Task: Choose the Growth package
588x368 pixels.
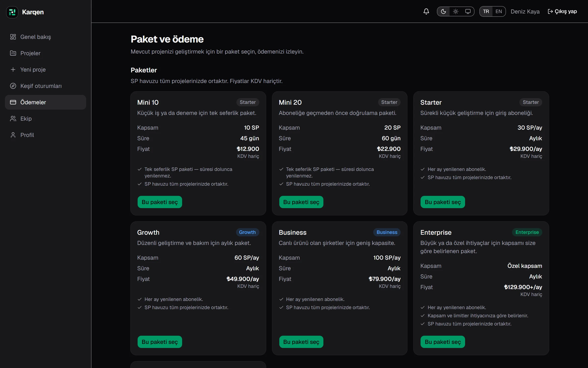Action: coord(160,342)
